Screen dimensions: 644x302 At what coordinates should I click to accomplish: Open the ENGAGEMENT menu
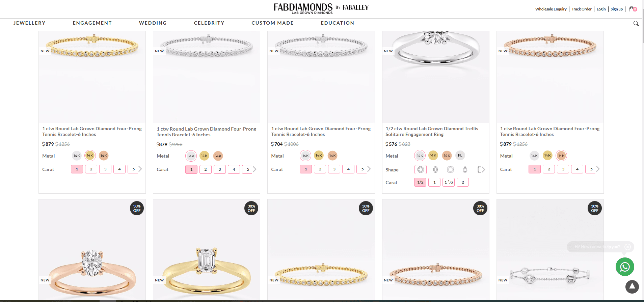[x=92, y=23]
